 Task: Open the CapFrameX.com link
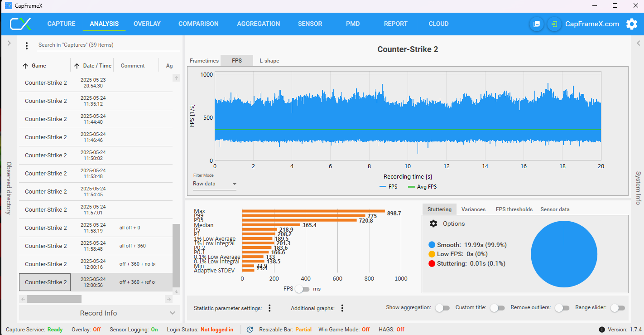point(592,24)
